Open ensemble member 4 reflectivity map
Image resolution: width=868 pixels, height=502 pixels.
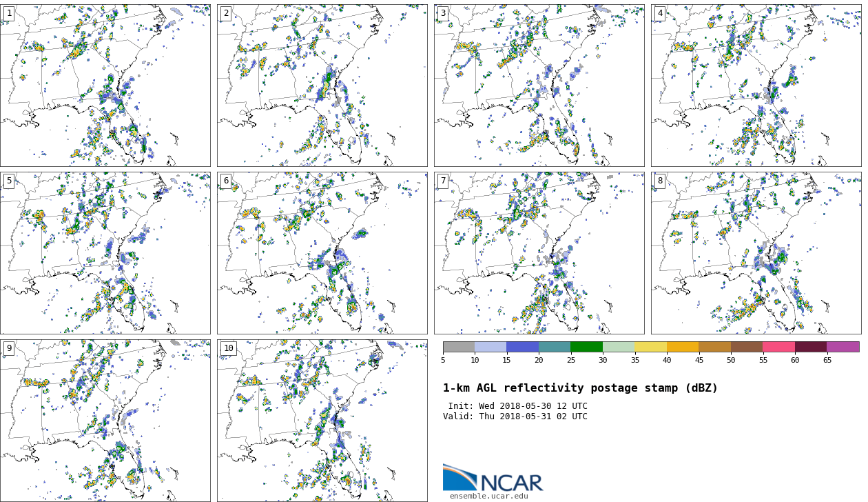(756, 86)
